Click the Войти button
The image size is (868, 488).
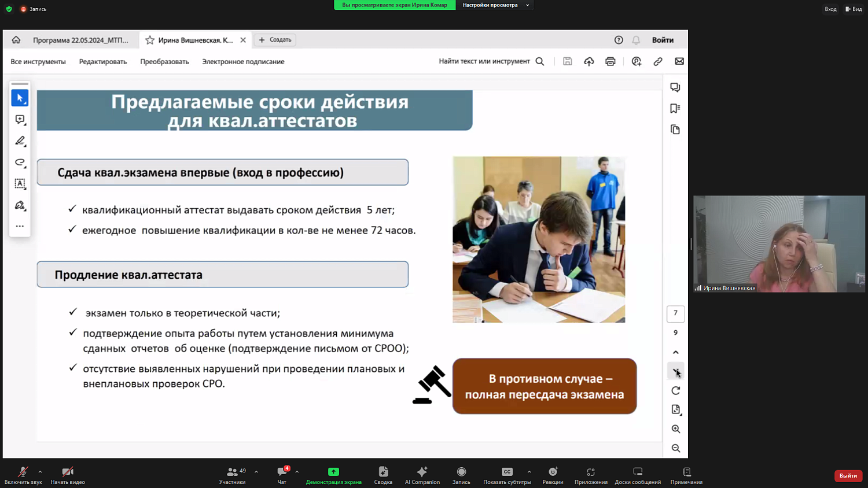point(663,40)
